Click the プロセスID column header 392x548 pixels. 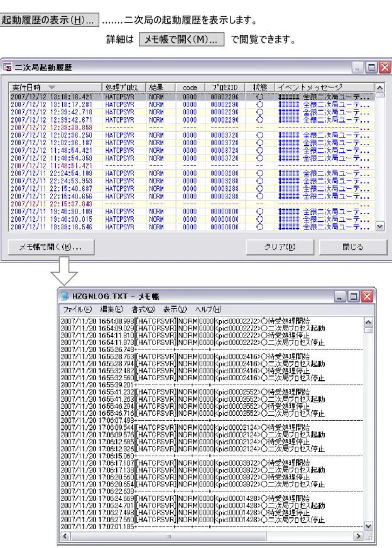pos(225,87)
